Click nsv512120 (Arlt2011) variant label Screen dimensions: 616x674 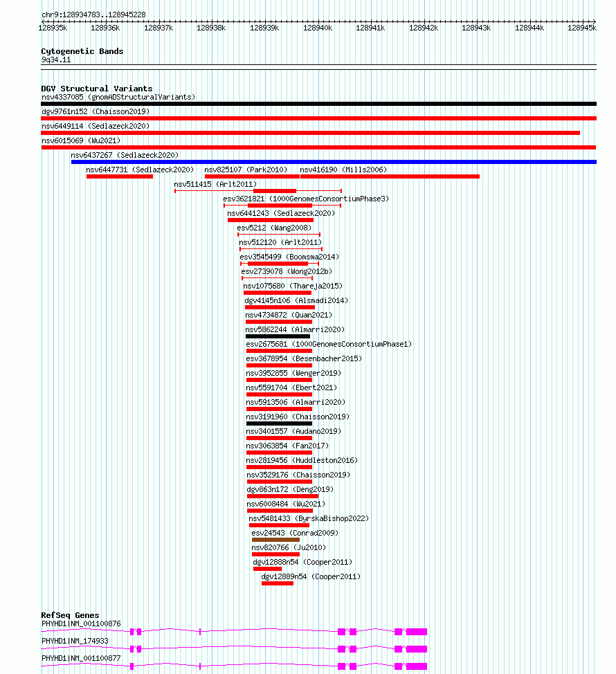coord(280,243)
